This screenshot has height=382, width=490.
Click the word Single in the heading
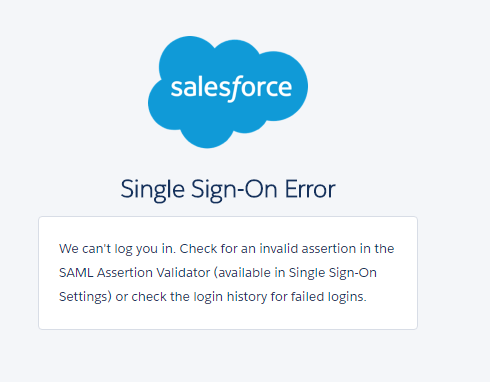tap(152, 190)
